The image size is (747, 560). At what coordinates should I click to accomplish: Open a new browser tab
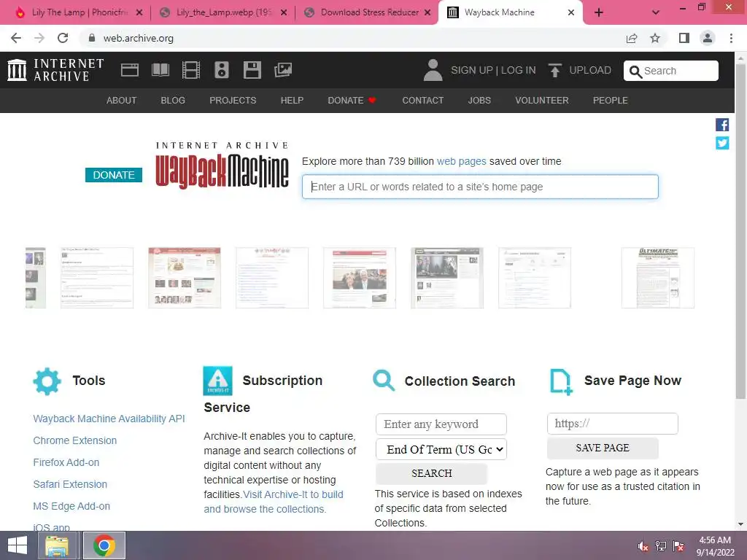click(599, 12)
